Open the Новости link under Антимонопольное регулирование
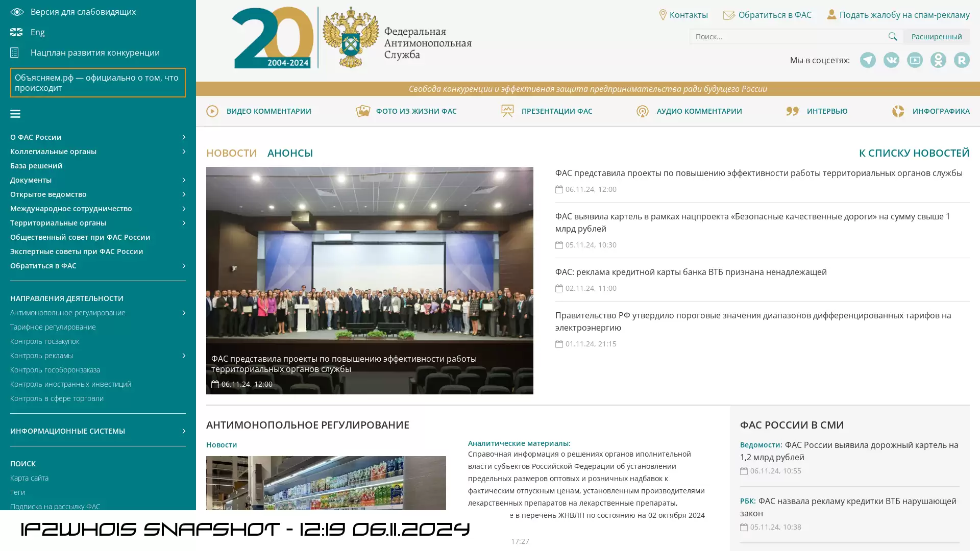Image resolution: width=980 pixels, height=551 pixels. coord(222,445)
